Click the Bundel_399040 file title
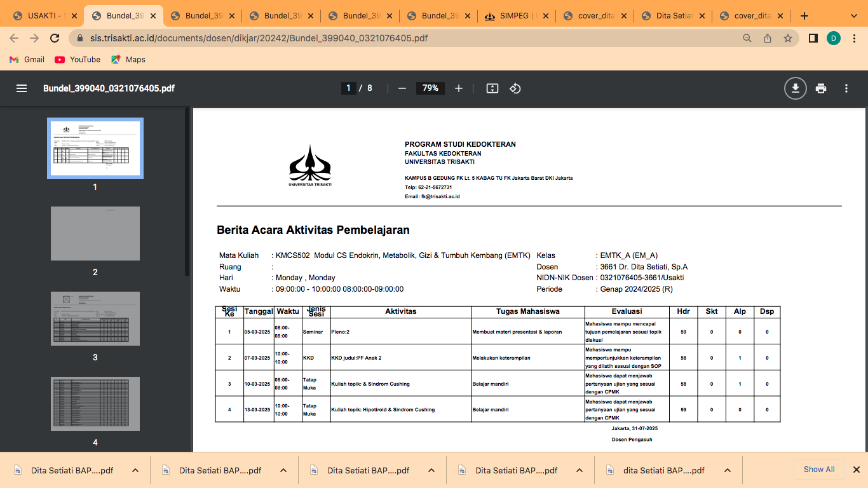The image size is (868, 488). pos(109,88)
